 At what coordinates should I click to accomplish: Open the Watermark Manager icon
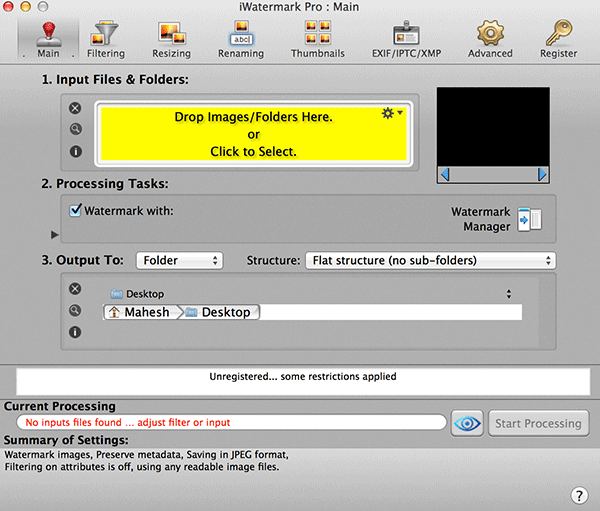tap(530, 220)
